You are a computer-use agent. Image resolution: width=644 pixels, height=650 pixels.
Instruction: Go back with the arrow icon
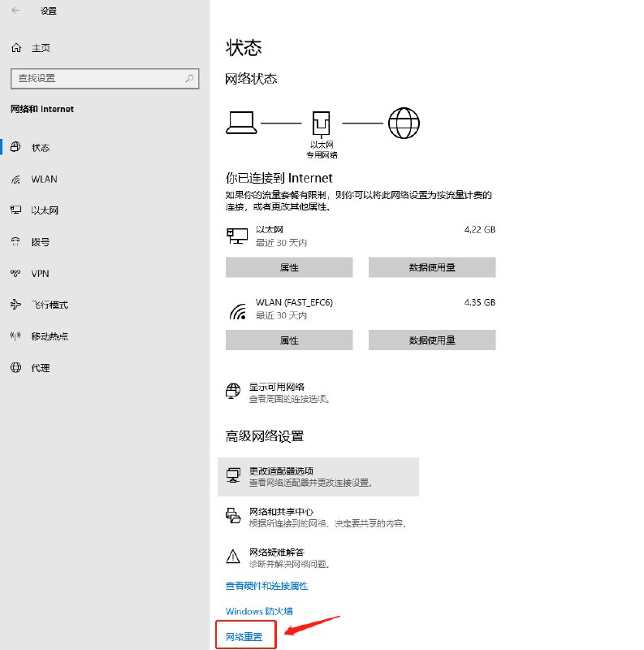15,11
